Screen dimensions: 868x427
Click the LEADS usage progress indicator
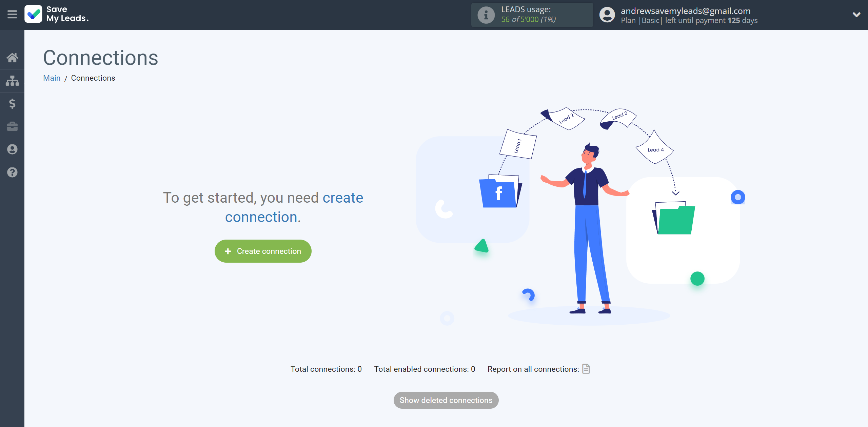[x=531, y=15]
